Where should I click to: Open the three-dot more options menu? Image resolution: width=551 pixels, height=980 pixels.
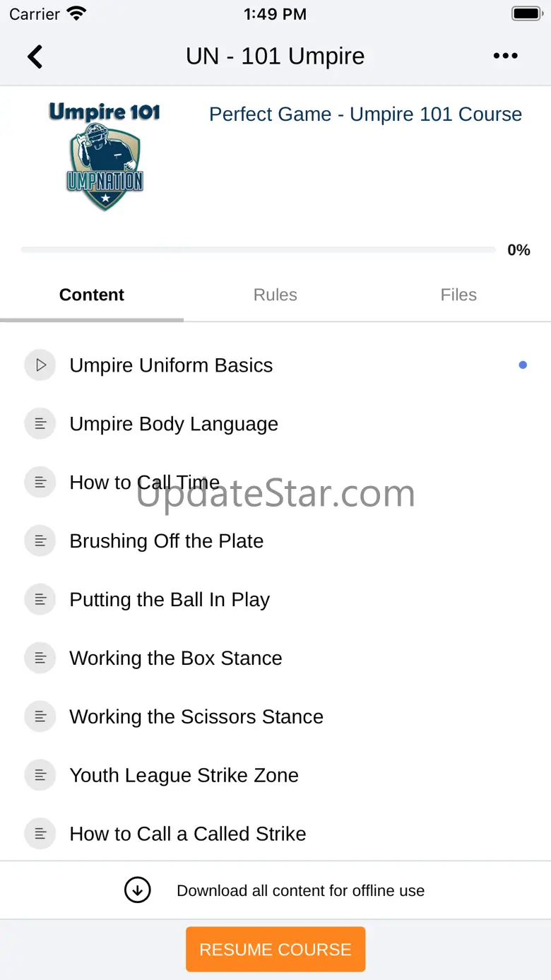point(505,57)
